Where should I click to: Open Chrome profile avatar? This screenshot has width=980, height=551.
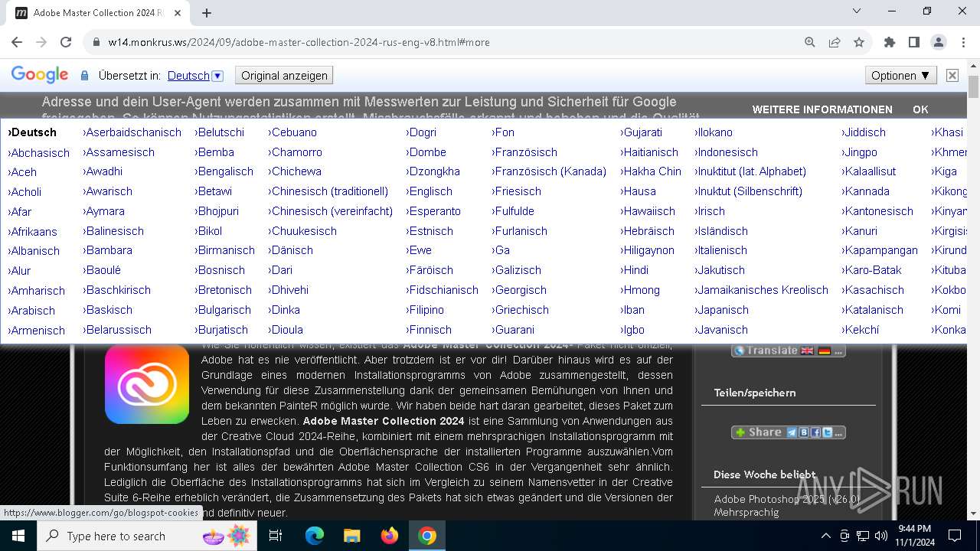tap(939, 43)
